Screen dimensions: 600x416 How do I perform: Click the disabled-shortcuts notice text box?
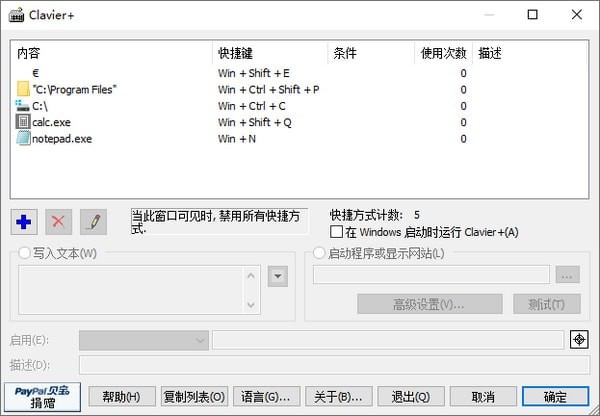click(219, 221)
